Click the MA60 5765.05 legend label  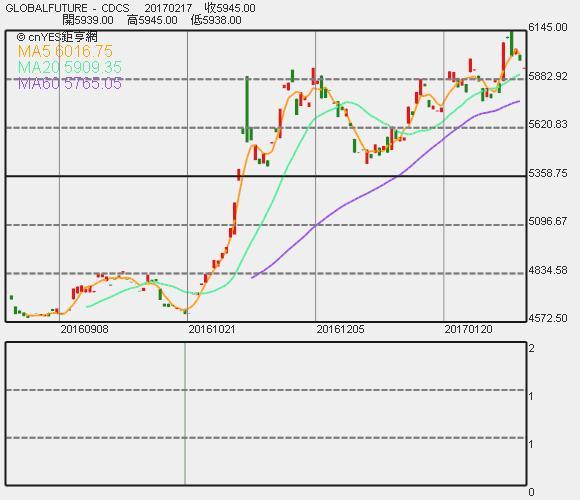[x=70, y=84]
